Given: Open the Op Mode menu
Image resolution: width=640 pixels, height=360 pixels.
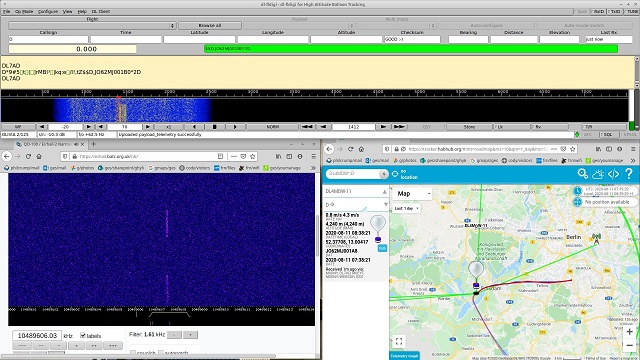Looking at the screenshot, I should [x=24, y=11].
